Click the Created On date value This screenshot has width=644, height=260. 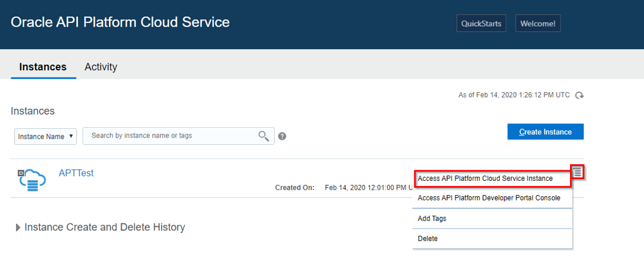point(368,187)
